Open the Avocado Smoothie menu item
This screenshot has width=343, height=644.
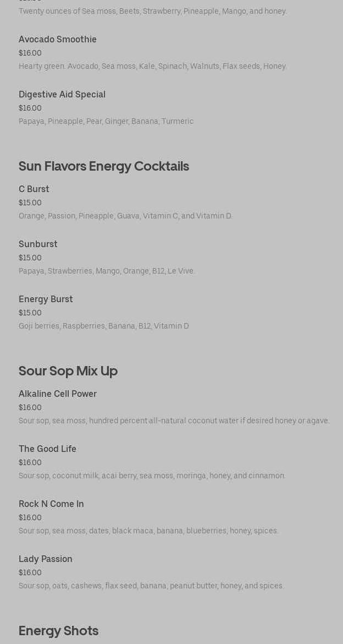58,39
